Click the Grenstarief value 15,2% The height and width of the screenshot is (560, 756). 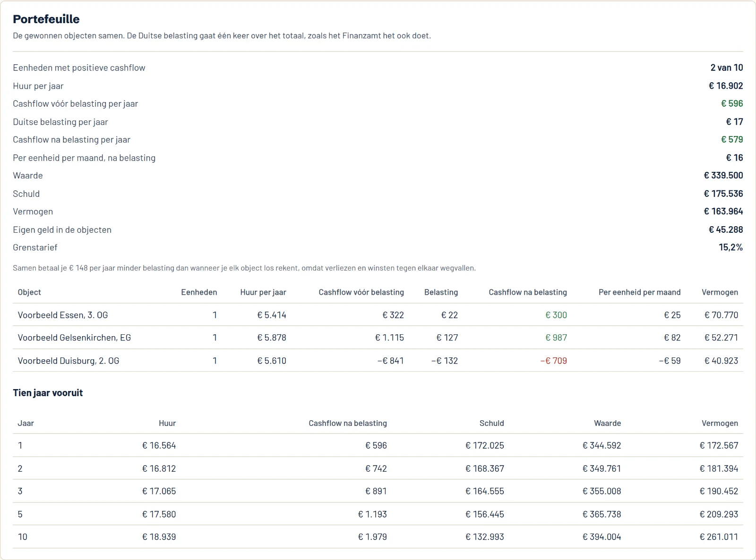[730, 247]
